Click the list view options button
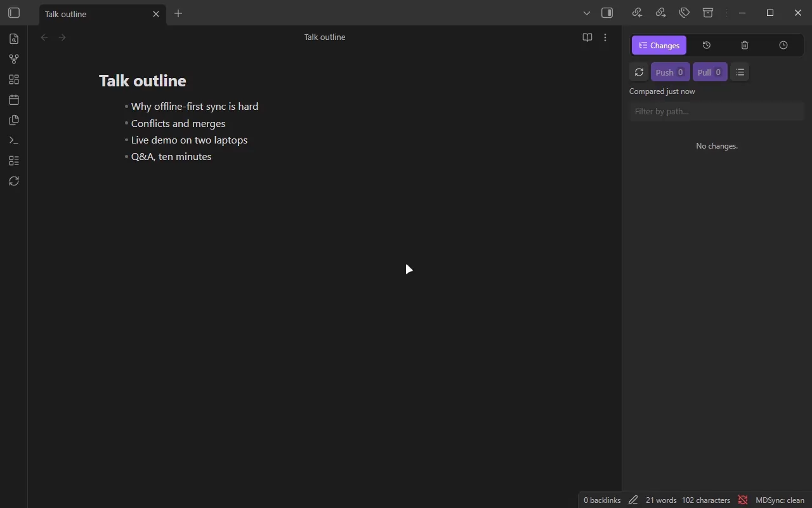The width and height of the screenshot is (812, 508). (740, 72)
